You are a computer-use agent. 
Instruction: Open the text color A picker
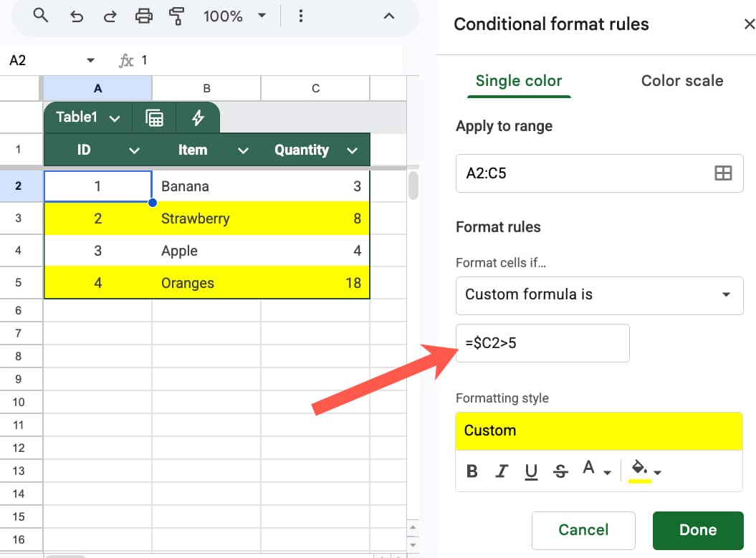coord(596,468)
